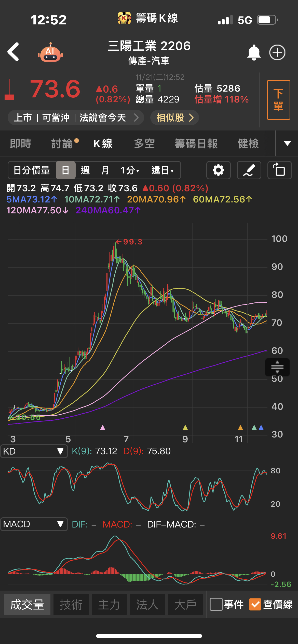This screenshot has width=298, height=644.
Task: Select the 週 weekly period
Action: pos(85,170)
